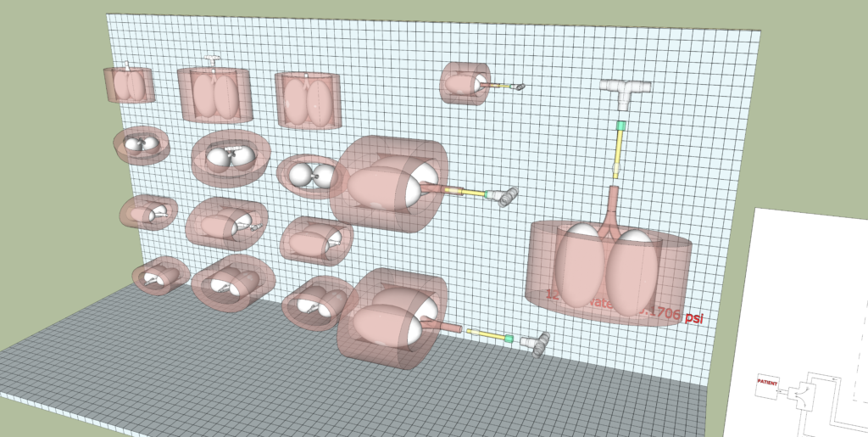Select the vertical yellow tube above the large lungs
This screenshot has width=868, height=437.
tap(619, 151)
